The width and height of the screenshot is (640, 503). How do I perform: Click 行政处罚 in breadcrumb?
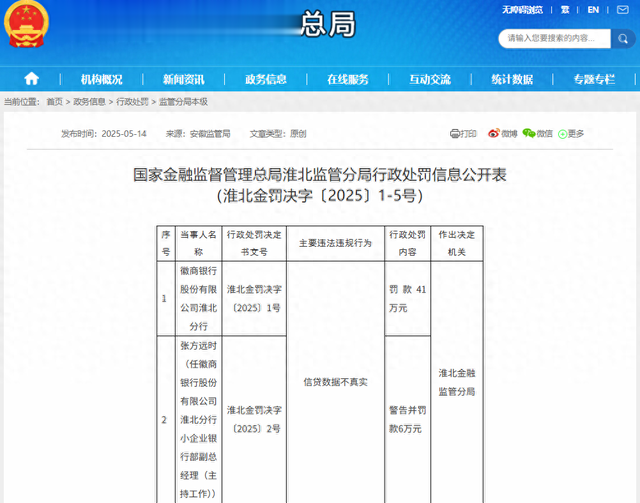132,102
